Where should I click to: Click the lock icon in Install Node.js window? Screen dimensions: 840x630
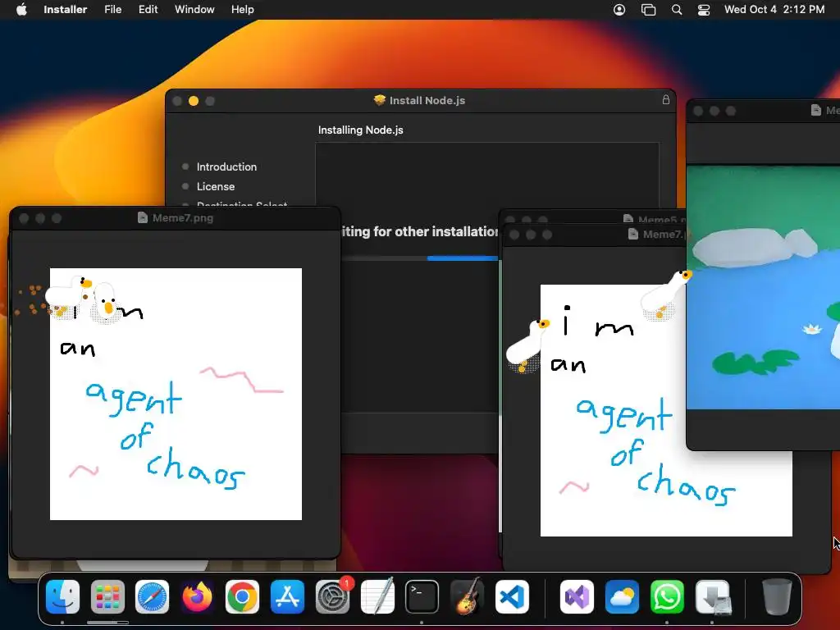666,99
